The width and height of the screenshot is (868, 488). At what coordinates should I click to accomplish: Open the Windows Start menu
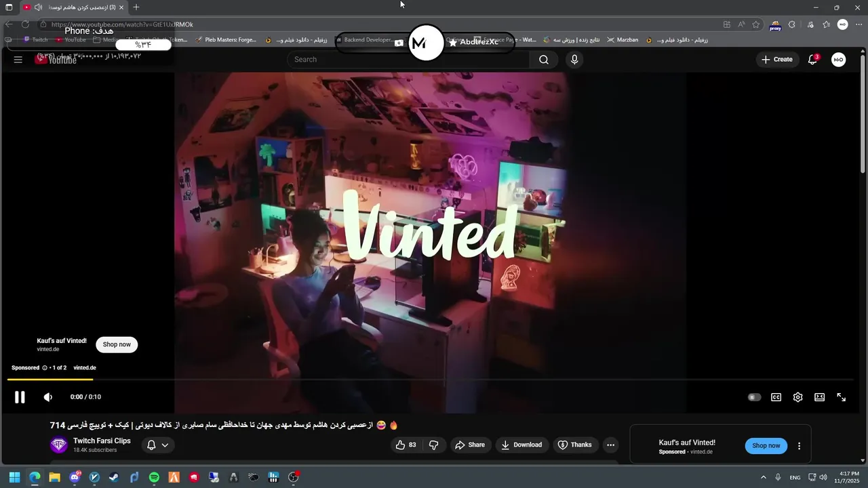(14, 477)
